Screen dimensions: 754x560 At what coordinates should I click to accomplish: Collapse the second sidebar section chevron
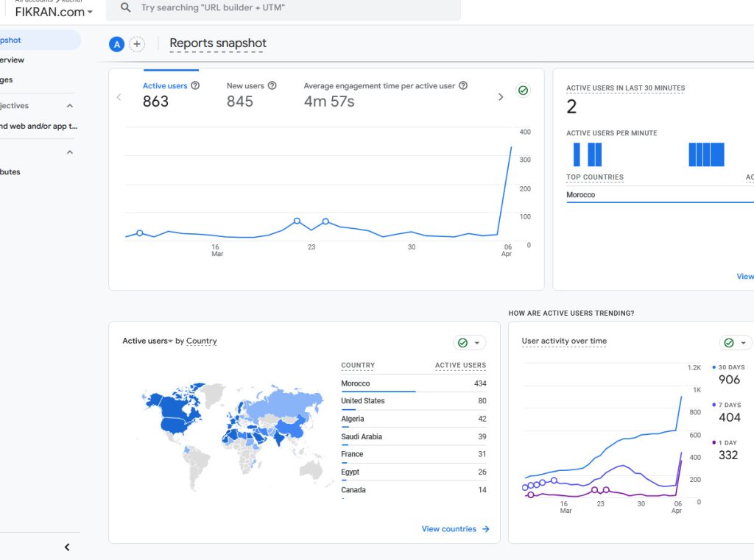[70, 152]
